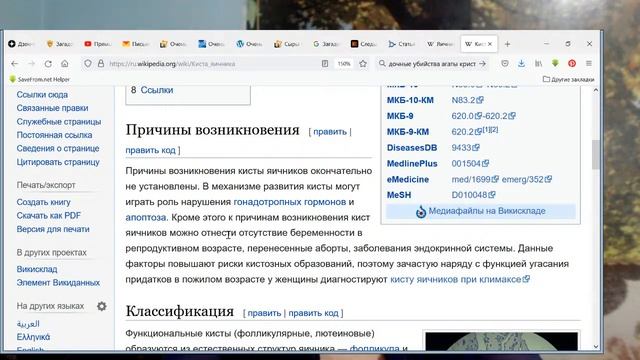Open Постоянная ссылка sidebar link
Viewport: 640px width, 360px height.
pos(54,135)
